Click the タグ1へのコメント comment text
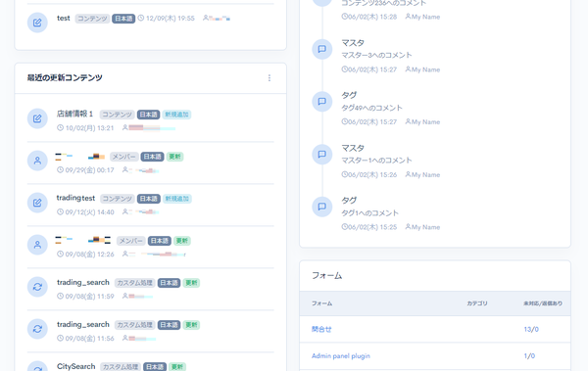The width and height of the screenshot is (588, 371). click(369, 212)
